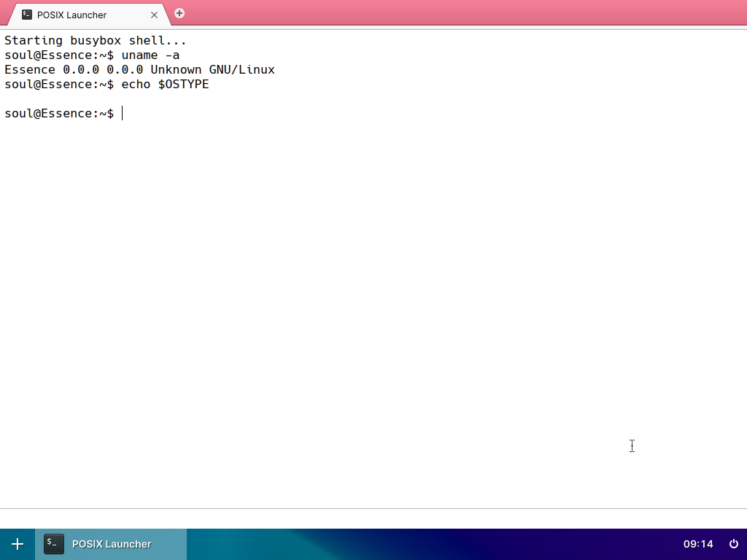Click the POSIX Launcher taskbar button
The height and width of the screenshot is (560, 747).
tap(111, 544)
